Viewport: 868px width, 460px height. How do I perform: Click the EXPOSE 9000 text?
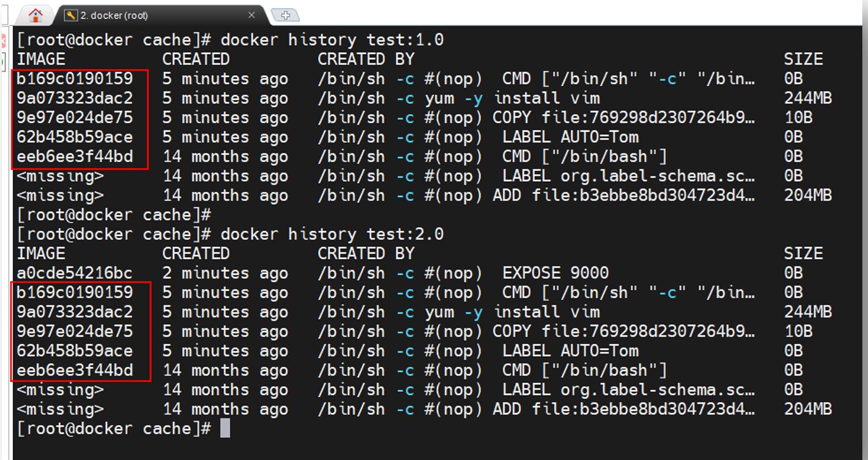[x=555, y=273]
